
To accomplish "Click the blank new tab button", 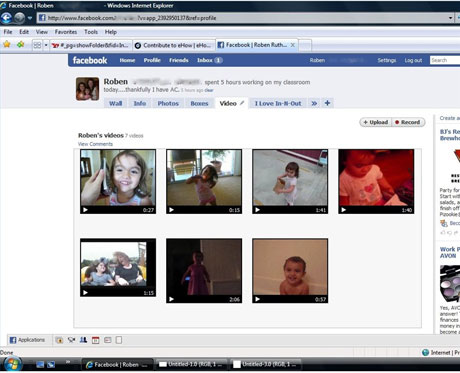I will [305, 45].
